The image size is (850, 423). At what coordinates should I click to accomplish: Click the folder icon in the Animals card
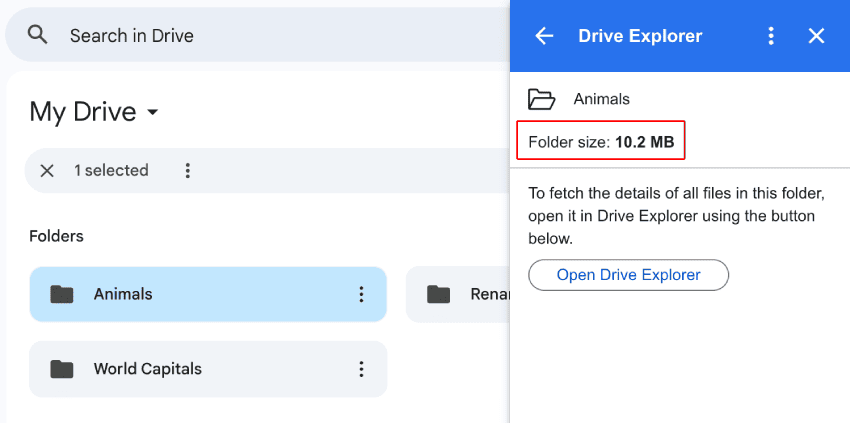61,294
